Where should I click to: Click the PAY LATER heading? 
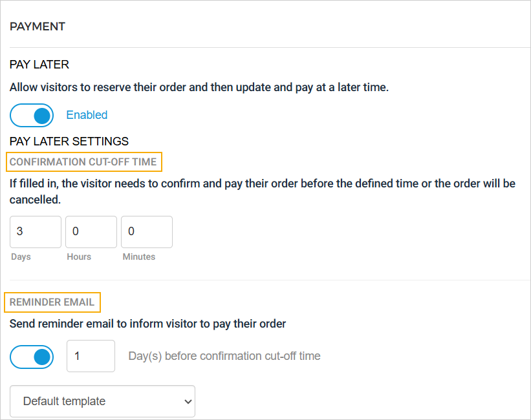39,65
